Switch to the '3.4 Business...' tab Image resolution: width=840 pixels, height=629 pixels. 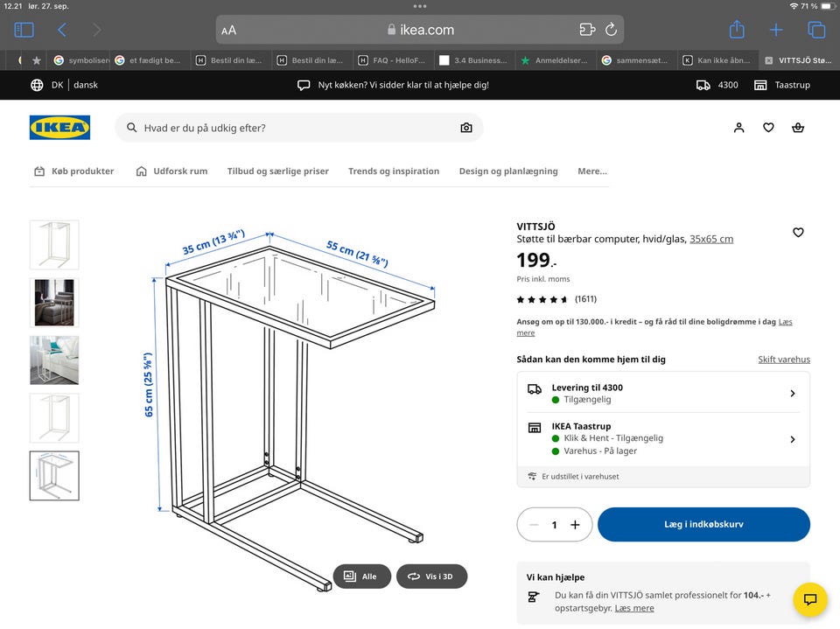point(473,60)
